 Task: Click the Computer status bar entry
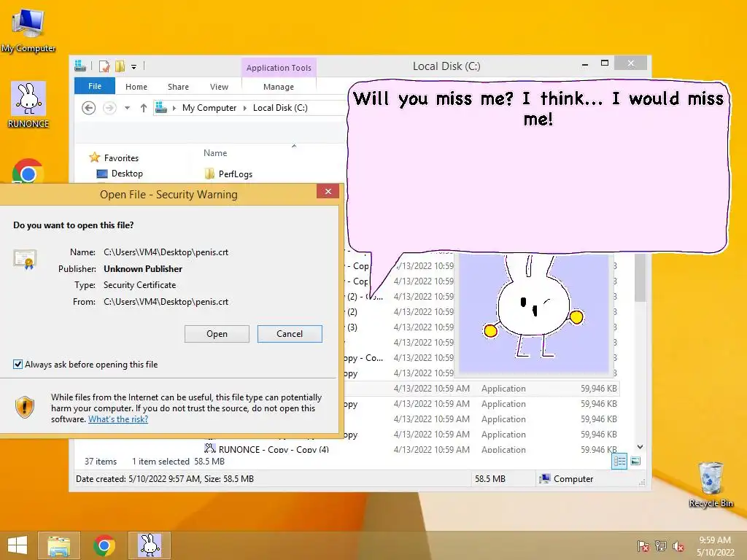coord(566,479)
